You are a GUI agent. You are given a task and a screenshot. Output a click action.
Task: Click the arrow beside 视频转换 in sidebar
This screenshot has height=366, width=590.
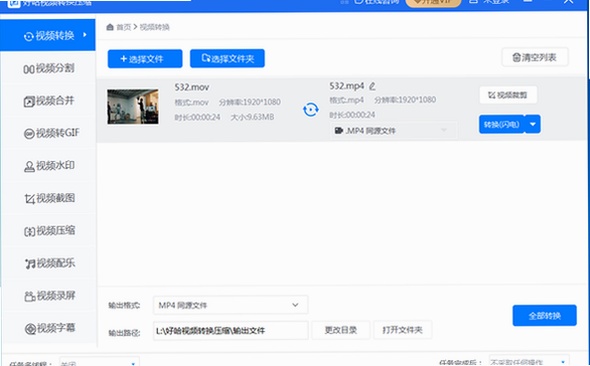[x=85, y=35]
